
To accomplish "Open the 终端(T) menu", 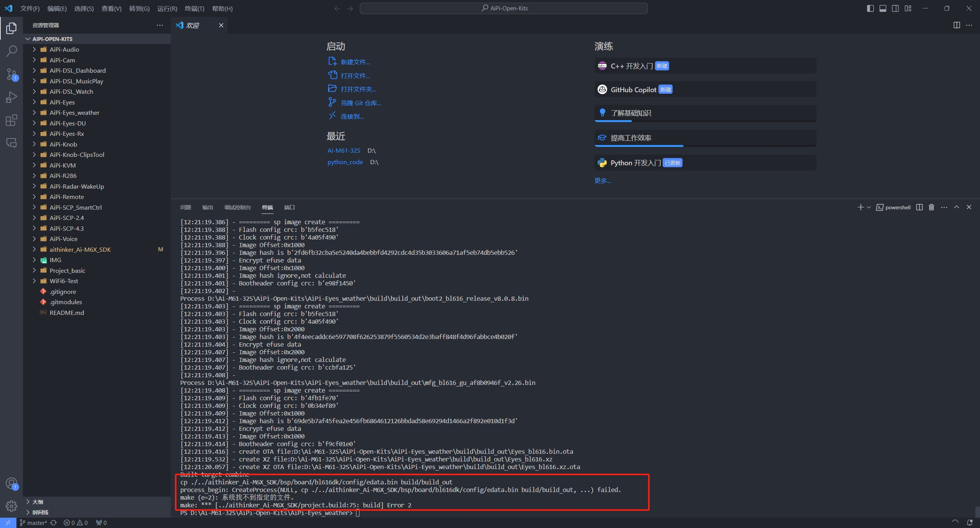I will tap(194, 8).
